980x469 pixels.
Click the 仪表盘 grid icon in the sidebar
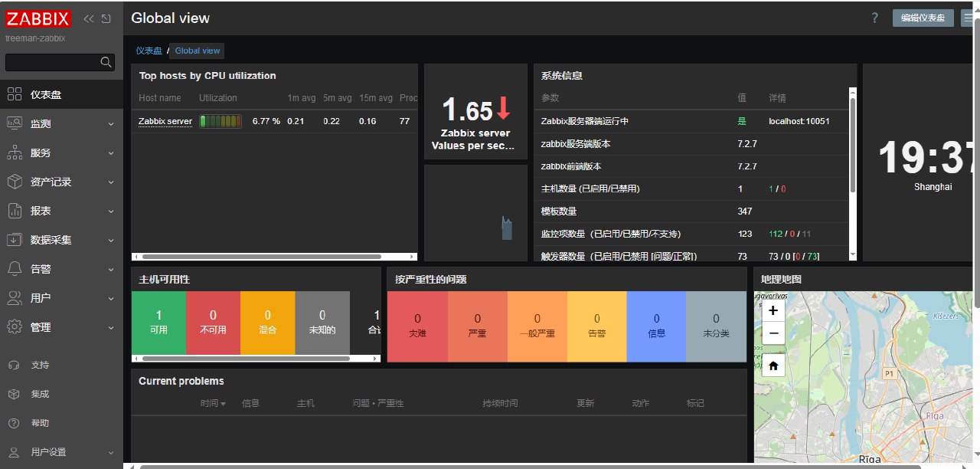point(14,94)
